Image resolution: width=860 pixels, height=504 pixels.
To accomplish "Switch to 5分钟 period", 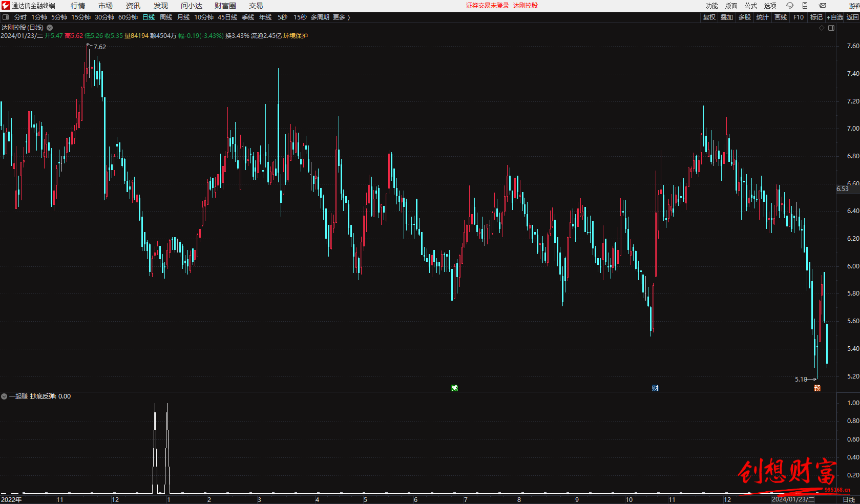I will (x=59, y=17).
